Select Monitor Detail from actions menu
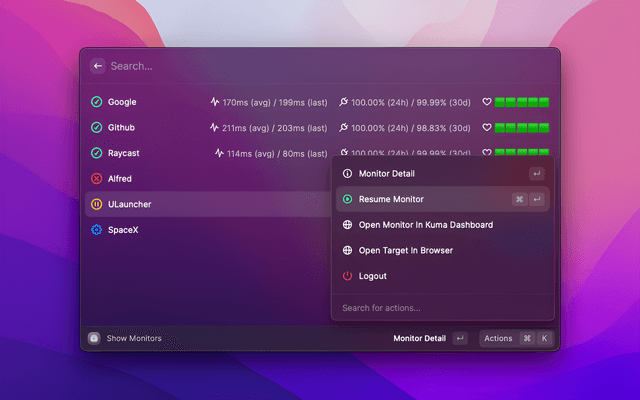Viewport: 640px width, 400px height. click(x=386, y=174)
